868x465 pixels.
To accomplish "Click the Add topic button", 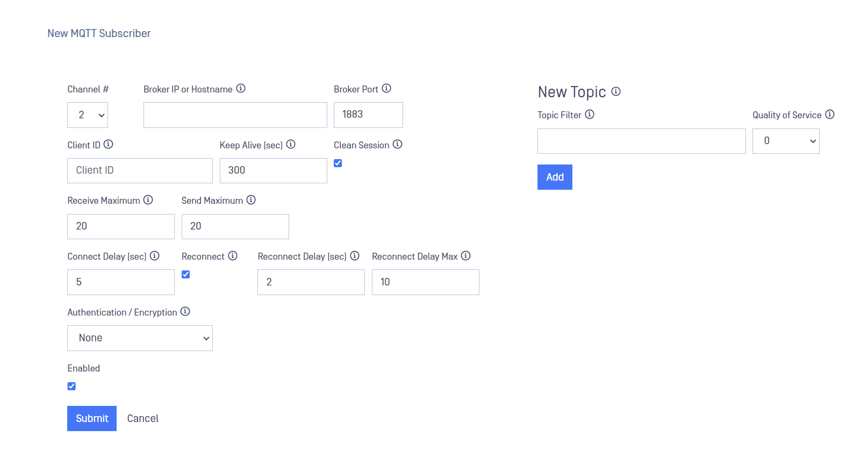I will [555, 177].
